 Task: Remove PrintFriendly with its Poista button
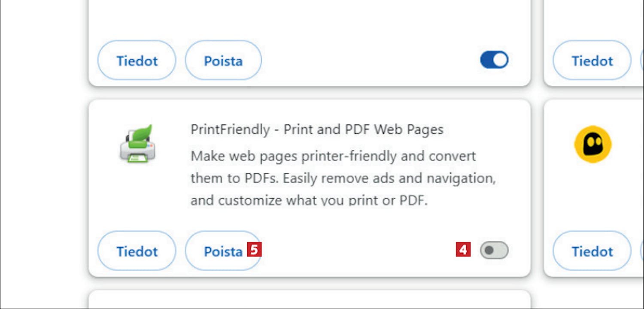point(223,251)
